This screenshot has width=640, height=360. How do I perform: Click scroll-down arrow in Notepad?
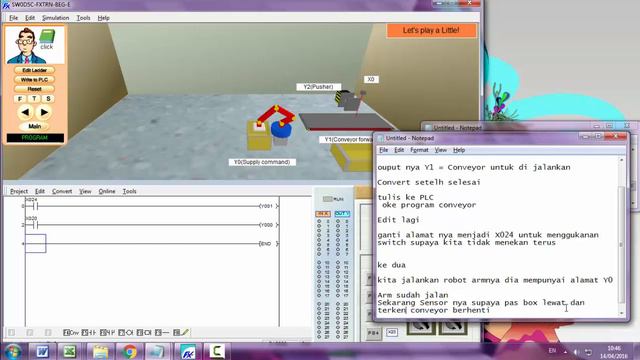622,313
